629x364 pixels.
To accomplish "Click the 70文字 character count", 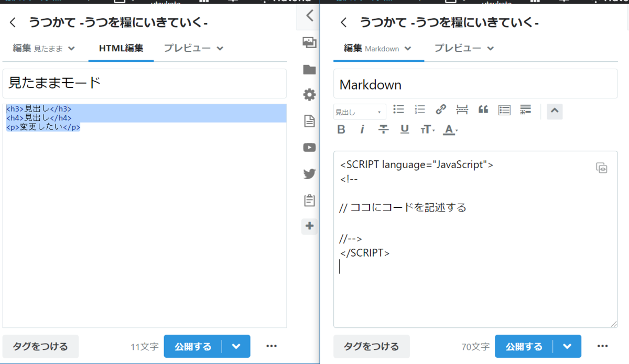I will point(475,347).
